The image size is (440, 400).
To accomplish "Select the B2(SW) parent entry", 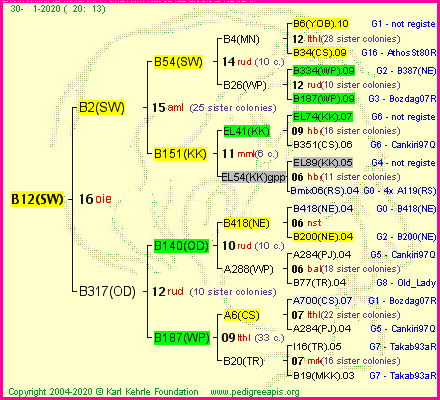I will pos(102,108).
